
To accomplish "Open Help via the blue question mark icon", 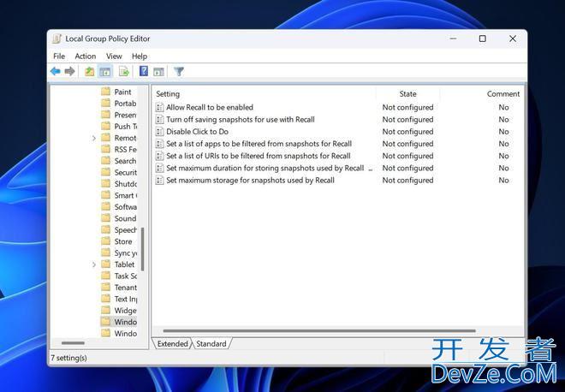I will [x=144, y=71].
